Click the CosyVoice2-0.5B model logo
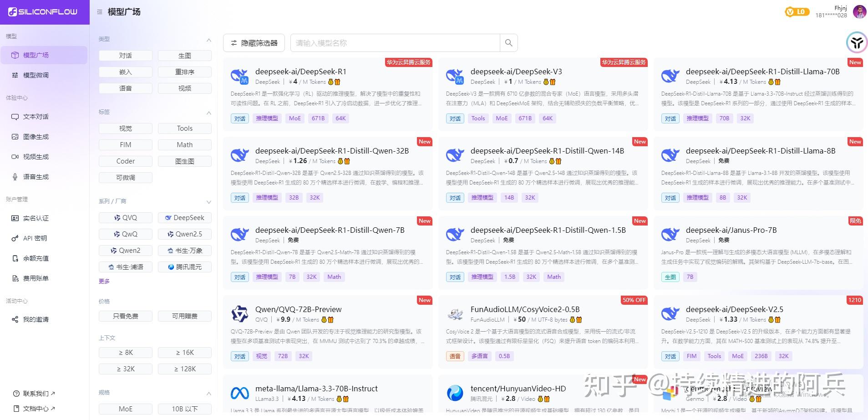 (x=455, y=314)
